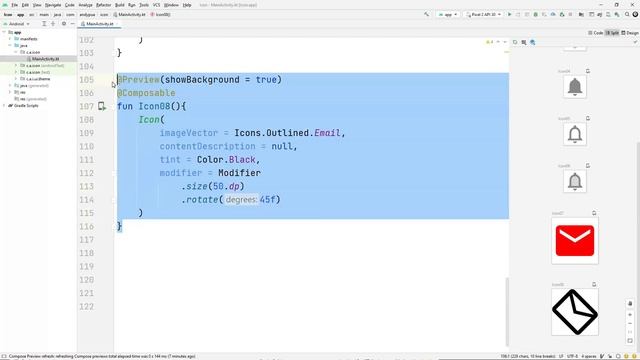This screenshot has height=360, width=640.
Task: Zoom in the preview with plus button
Action: (x=630, y=315)
